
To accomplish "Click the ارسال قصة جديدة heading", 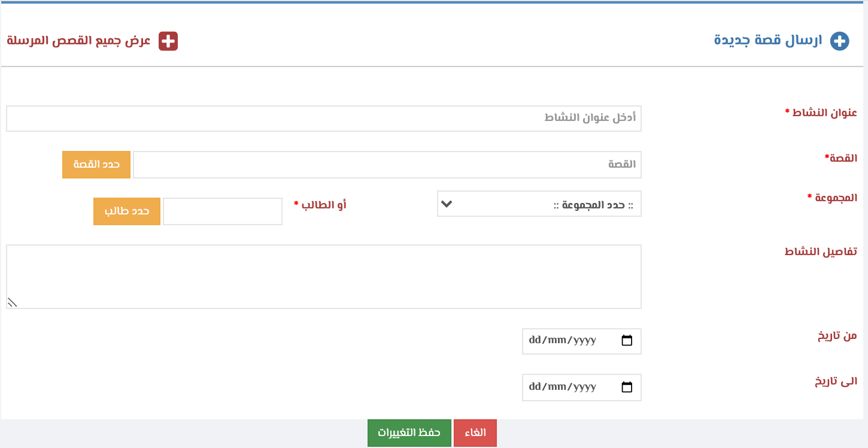I will [x=768, y=41].
